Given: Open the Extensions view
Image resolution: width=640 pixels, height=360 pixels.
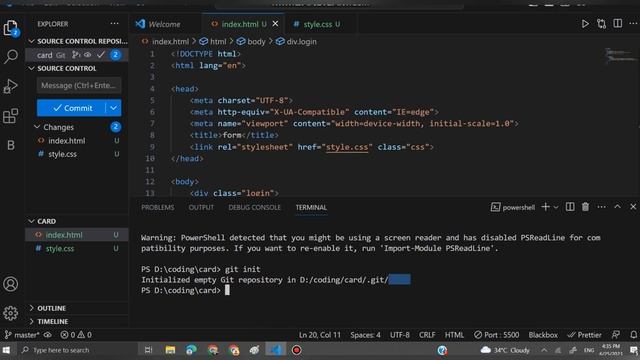Looking at the screenshot, I should (11, 116).
